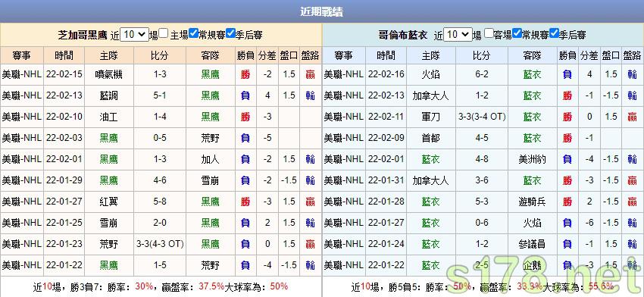Click score 4-8 of 藍衣 vs 美洲豹
Viewport: 644px width, 297px height.
point(482,159)
